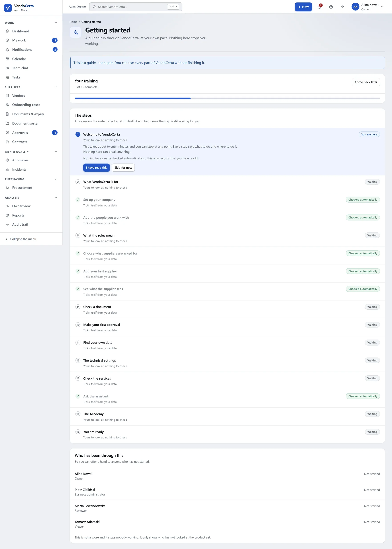The image size is (392, 549).
Task: Expand step 5 What the roles mean
Action: pos(227,238)
